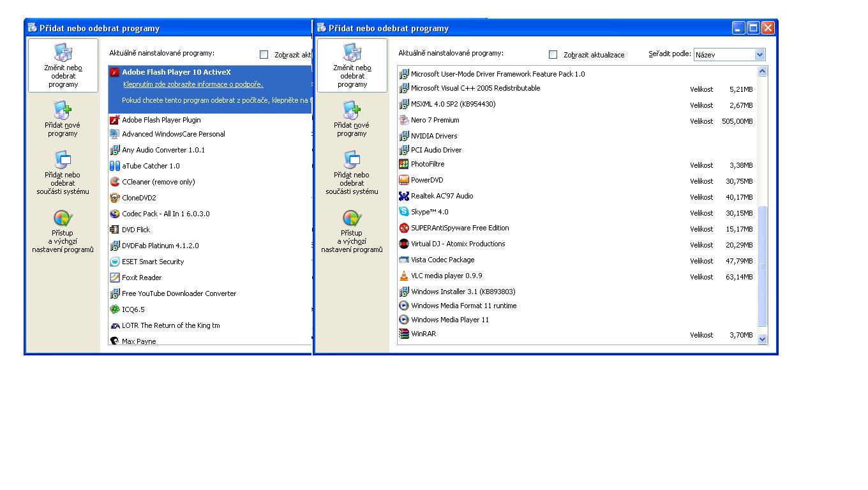This screenshot has height=490, width=868.
Task: Select the Virtual DJ disc icon
Action: (x=404, y=244)
